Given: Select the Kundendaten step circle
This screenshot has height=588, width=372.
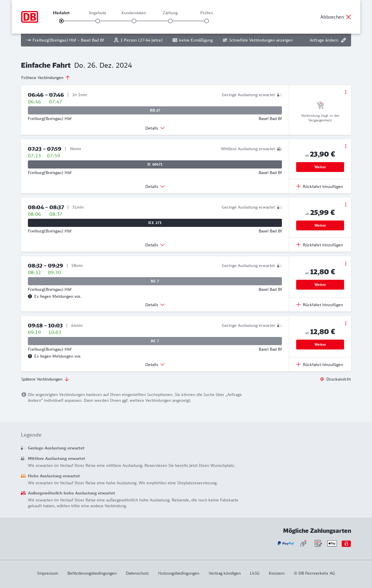Looking at the screenshot, I should 134,21.
